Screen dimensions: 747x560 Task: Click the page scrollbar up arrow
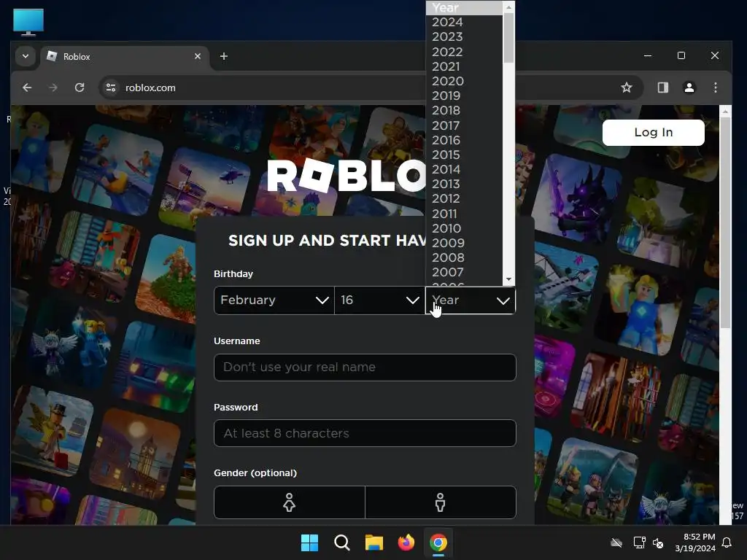(x=725, y=112)
